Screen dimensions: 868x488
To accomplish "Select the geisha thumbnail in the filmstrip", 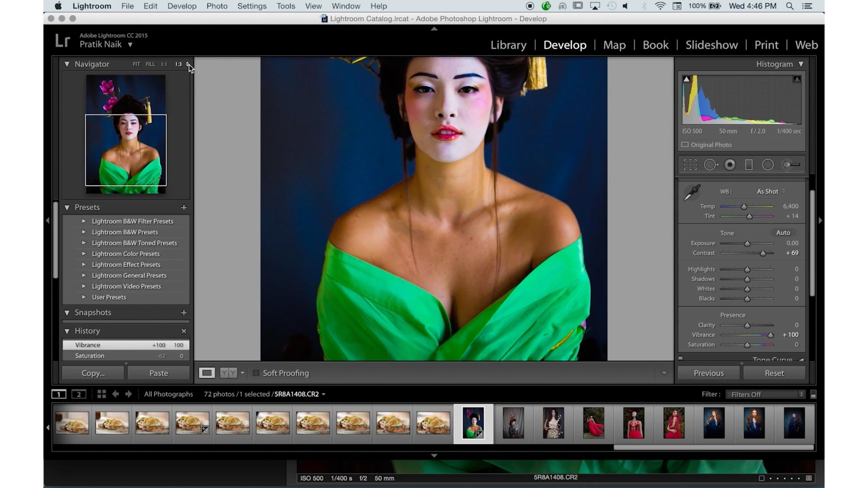I will click(x=474, y=422).
